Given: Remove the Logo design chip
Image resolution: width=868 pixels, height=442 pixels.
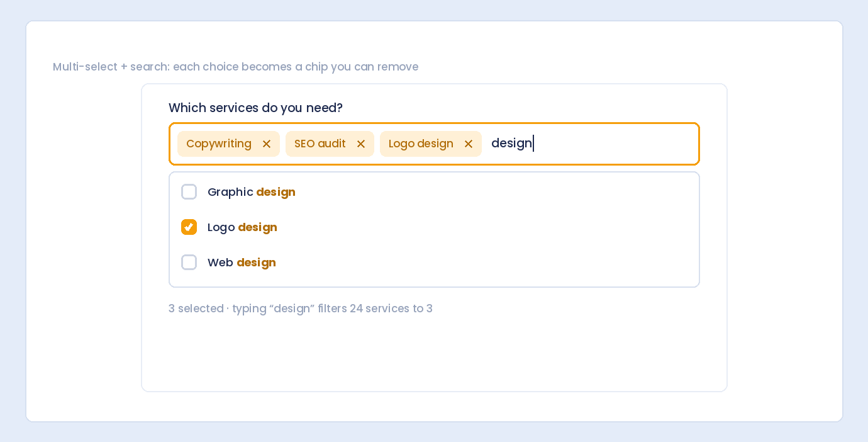Looking at the screenshot, I should pos(469,144).
